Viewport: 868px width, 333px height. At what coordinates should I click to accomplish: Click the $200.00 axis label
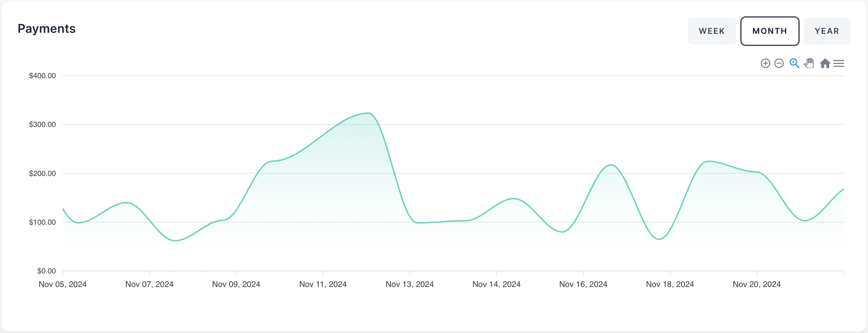click(42, 174)
